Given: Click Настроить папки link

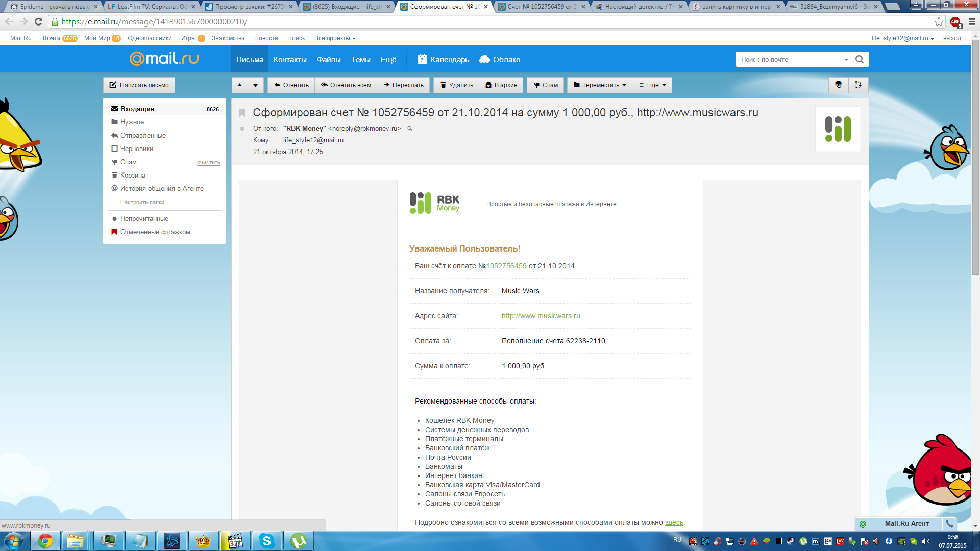Looking at the screenshot, I should [142, 202].
